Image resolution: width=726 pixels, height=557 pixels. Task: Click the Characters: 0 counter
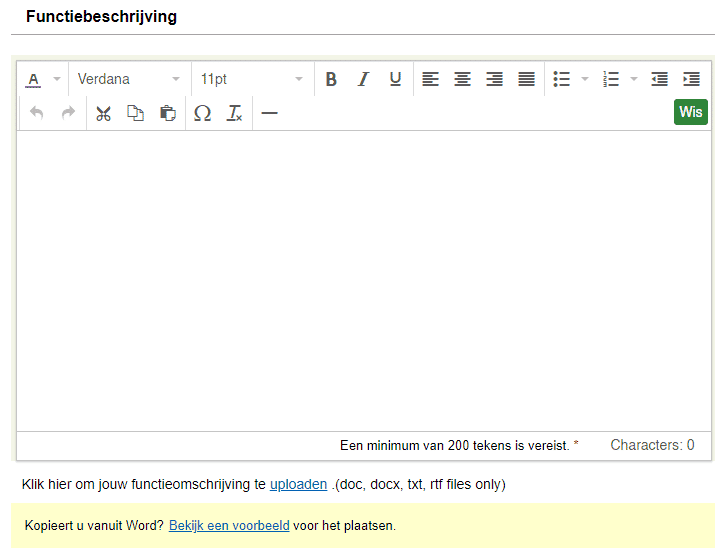[x=652, y=445]
